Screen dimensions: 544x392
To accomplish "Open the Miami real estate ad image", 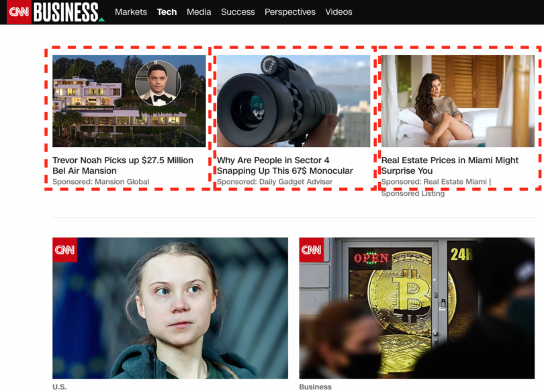I will [x=458, y=101].
